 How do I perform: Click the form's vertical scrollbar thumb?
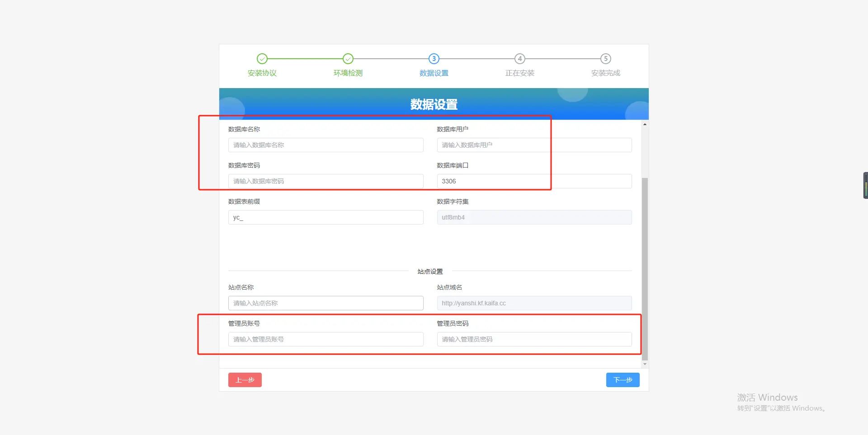(645, 269)
